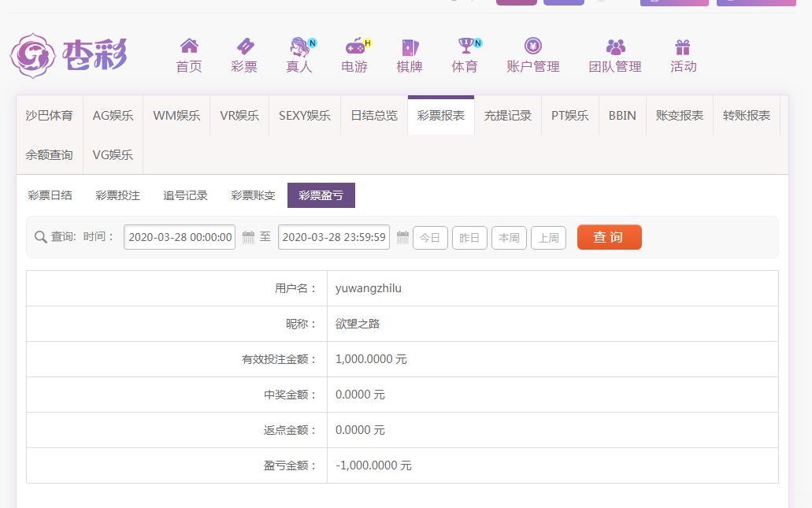Image resolution: width=812 pixels, height=508 pixels.
Task: Select the 彩票投注 sub-tab
Action: coord(117,195)
